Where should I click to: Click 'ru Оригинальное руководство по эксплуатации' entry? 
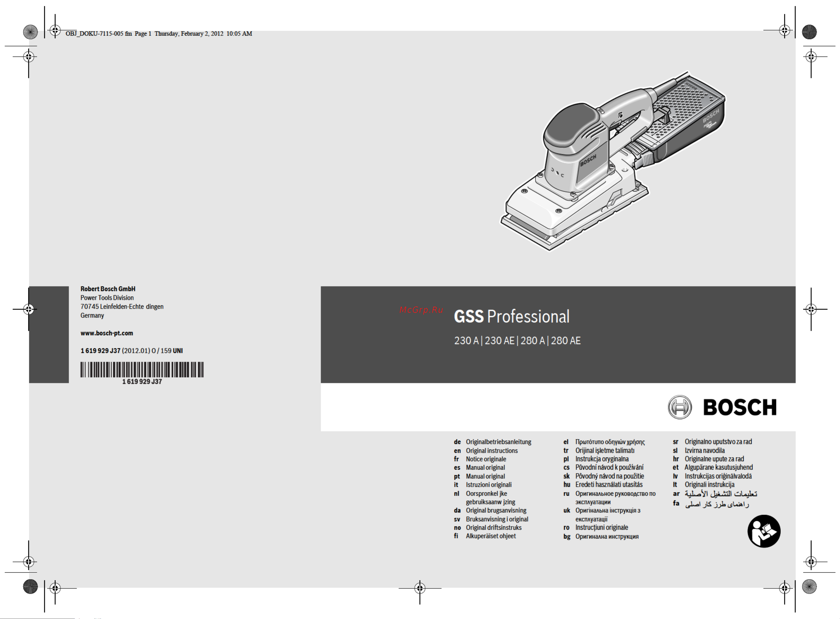pos(610,498)
